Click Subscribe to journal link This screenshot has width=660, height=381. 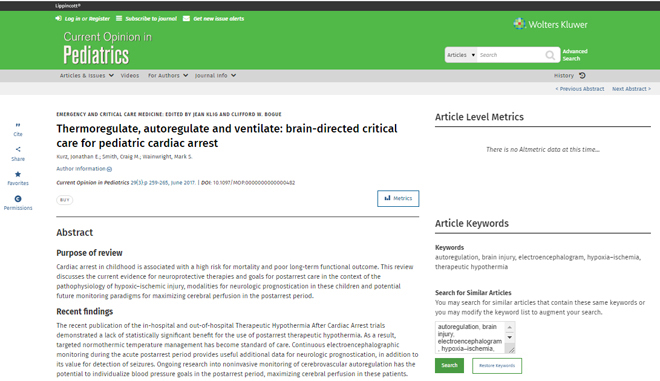click(x=151, y=19)
